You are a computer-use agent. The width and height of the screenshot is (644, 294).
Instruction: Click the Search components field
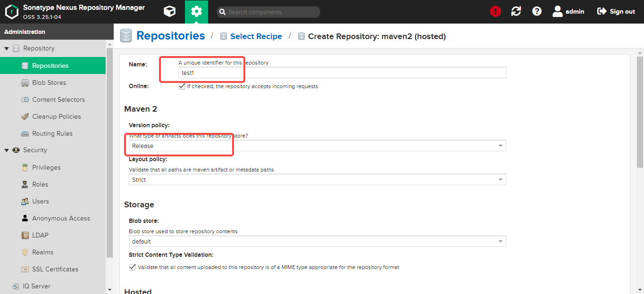pyautogui.click(x=268, y=12)
